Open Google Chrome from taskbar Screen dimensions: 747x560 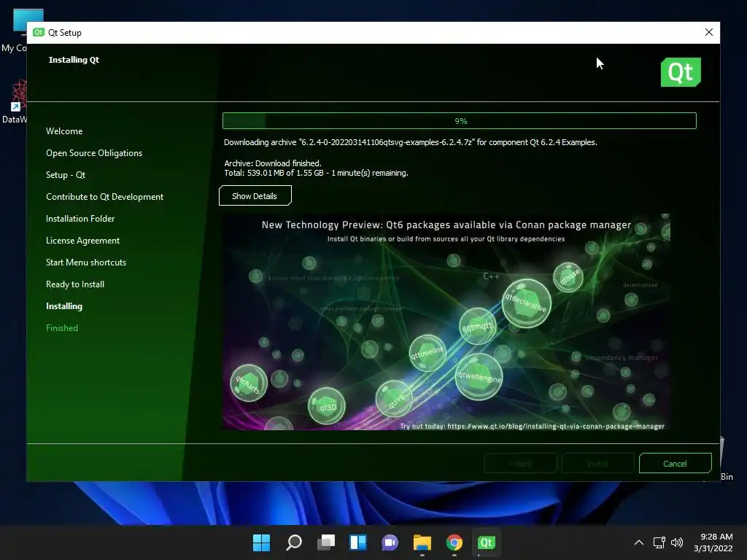[454, 542]
